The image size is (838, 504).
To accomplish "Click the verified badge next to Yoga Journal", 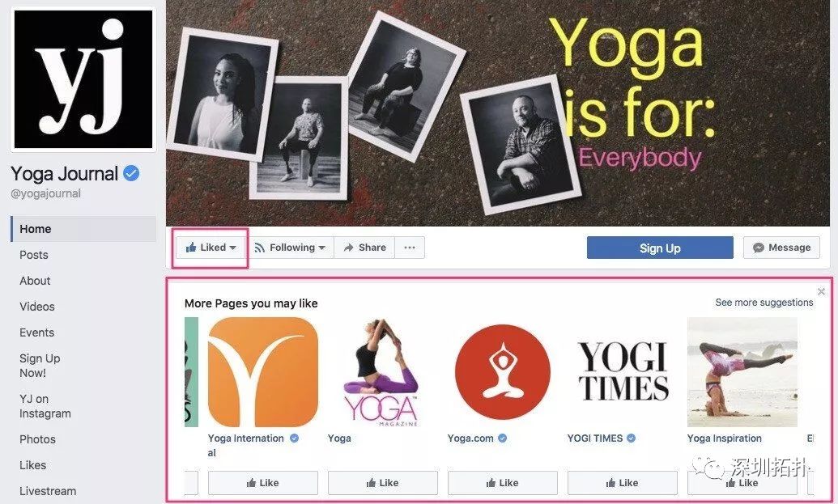I will coord(131,173).
